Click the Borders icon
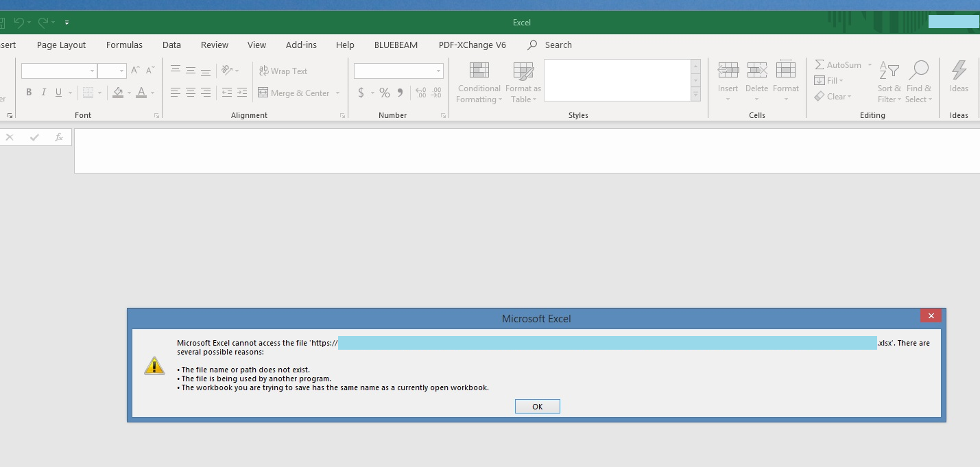Image resolution: width=980 pixels, height=467 pixels. coord(88,93)
